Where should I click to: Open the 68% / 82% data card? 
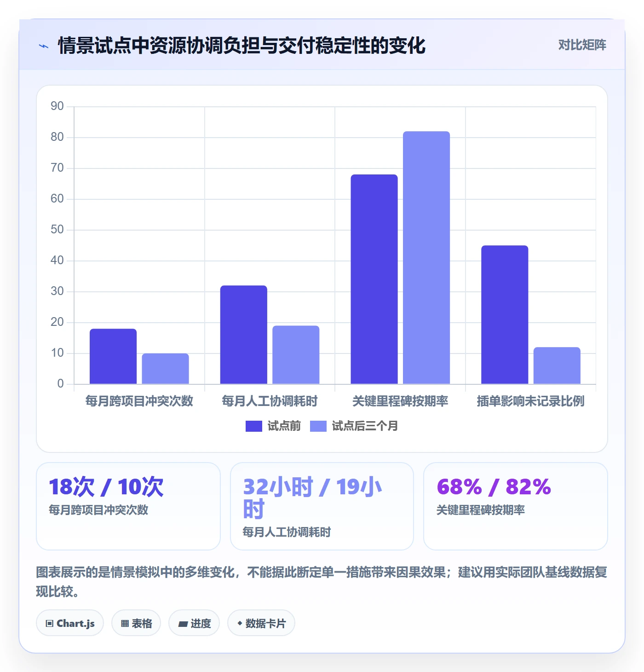click(516, 506)
